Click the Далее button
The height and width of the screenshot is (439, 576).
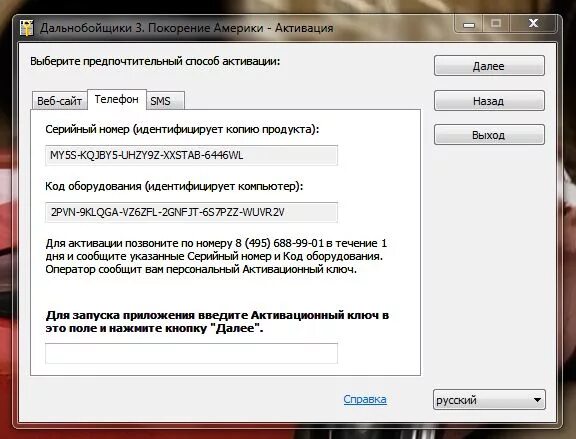click(x=489, y=66)
